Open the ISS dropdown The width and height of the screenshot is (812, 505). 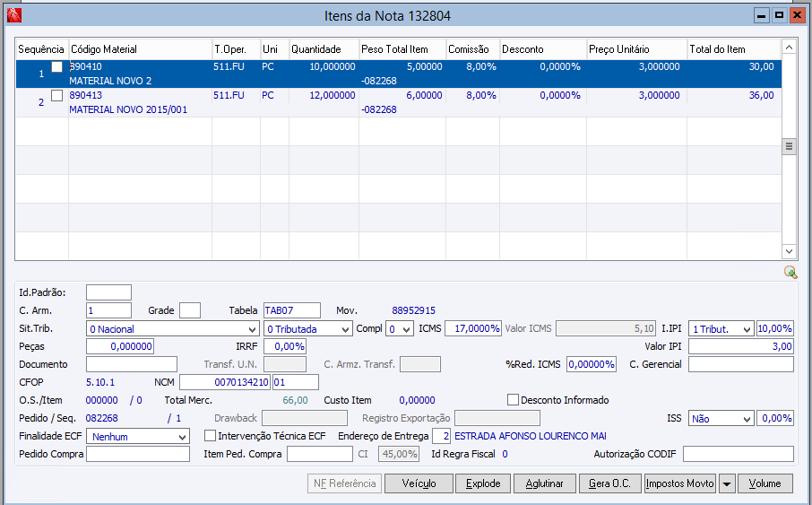coord(747,418)
